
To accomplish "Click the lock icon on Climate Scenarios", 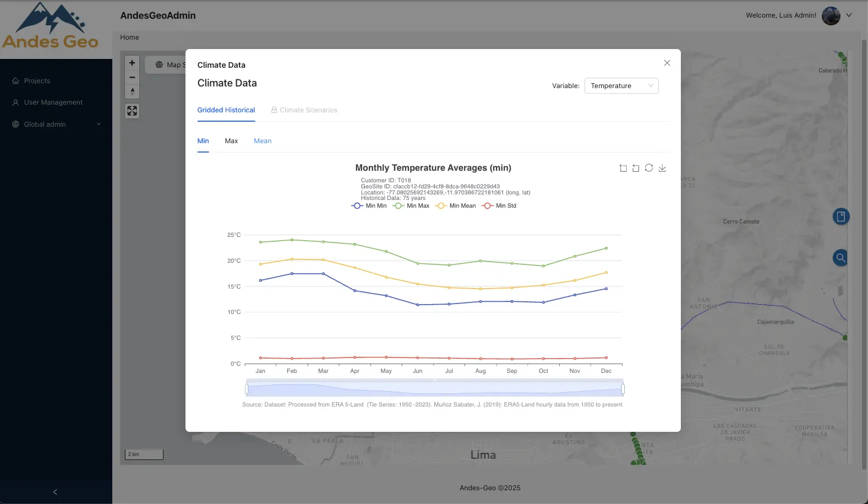I will pyautogui.click(x=274, y=110).
